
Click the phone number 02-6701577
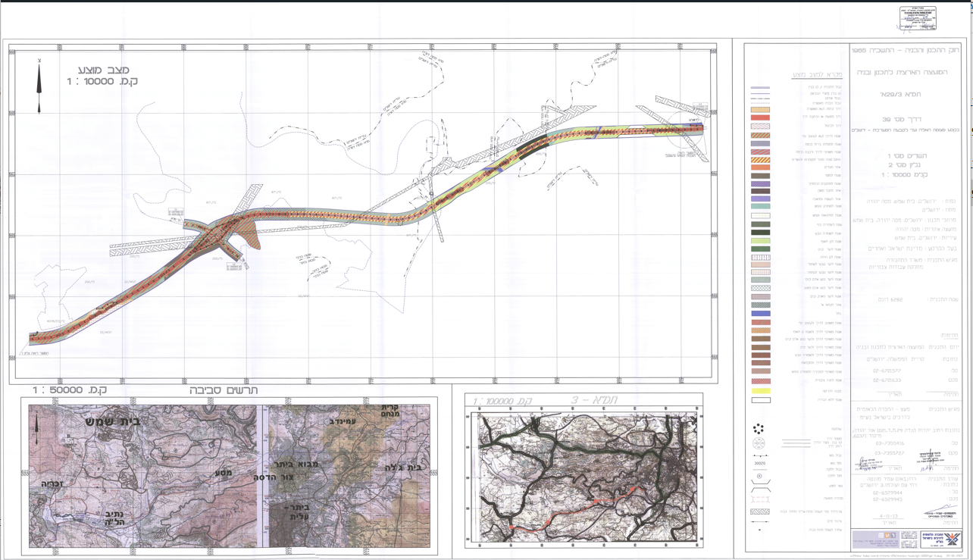pos(887,371)
